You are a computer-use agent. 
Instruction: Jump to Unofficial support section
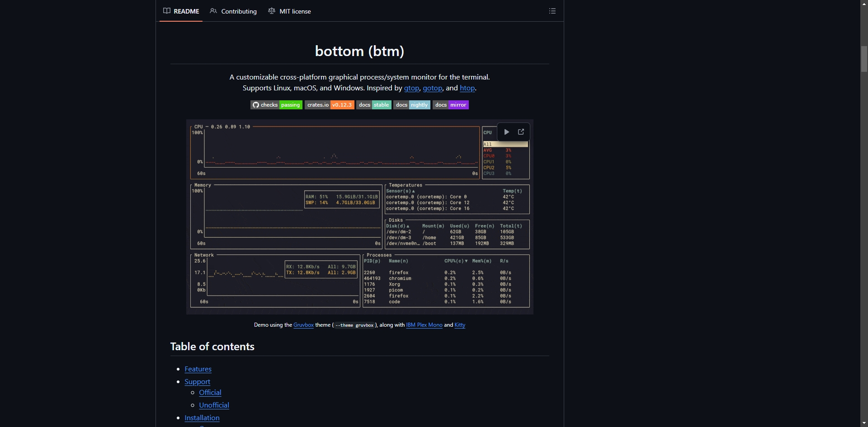tap(214, 405)
